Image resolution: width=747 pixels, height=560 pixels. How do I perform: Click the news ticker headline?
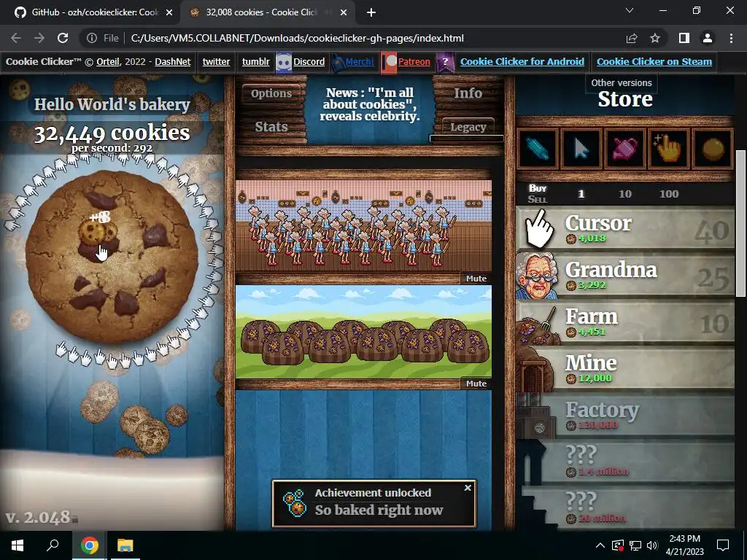(x=370, y=104)
